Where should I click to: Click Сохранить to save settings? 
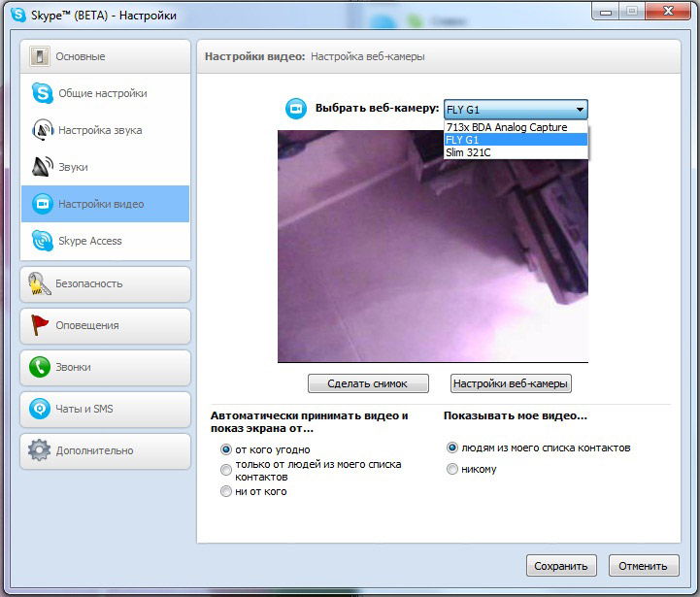click(x=561, y=566)
